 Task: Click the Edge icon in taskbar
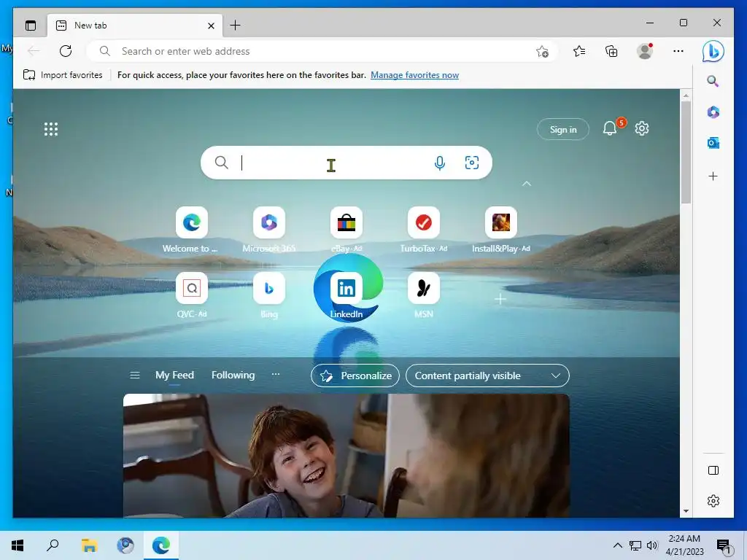[x=161, y=545]
